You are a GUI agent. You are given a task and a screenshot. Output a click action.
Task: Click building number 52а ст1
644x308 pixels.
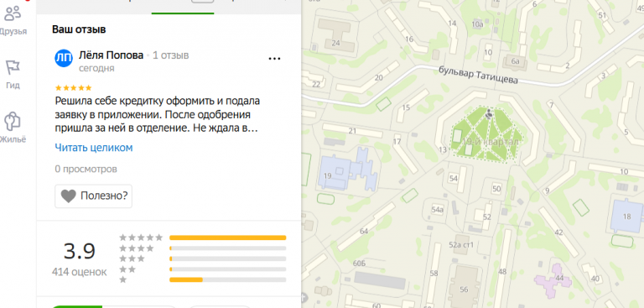(x=461, y=245)
